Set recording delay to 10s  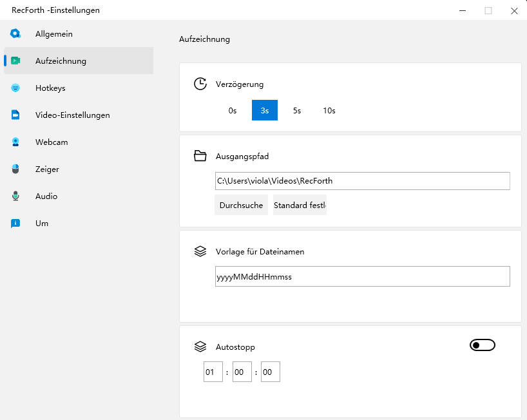click(329, 110)
